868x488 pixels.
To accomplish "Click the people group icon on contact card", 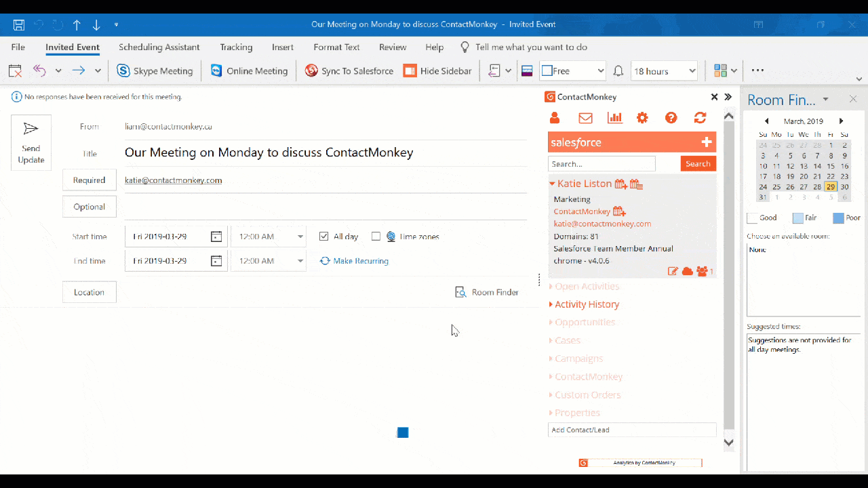I will (x=702, y=271).
